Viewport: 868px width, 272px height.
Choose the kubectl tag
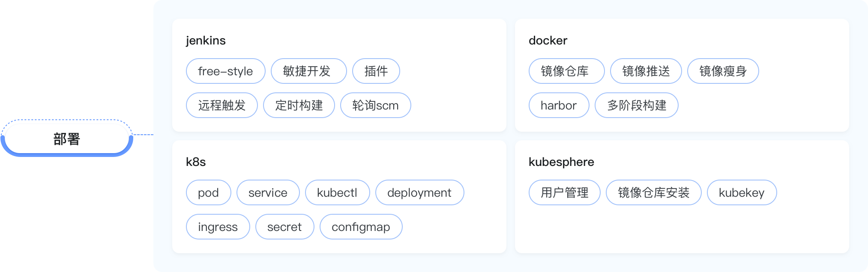coord(337,192)
